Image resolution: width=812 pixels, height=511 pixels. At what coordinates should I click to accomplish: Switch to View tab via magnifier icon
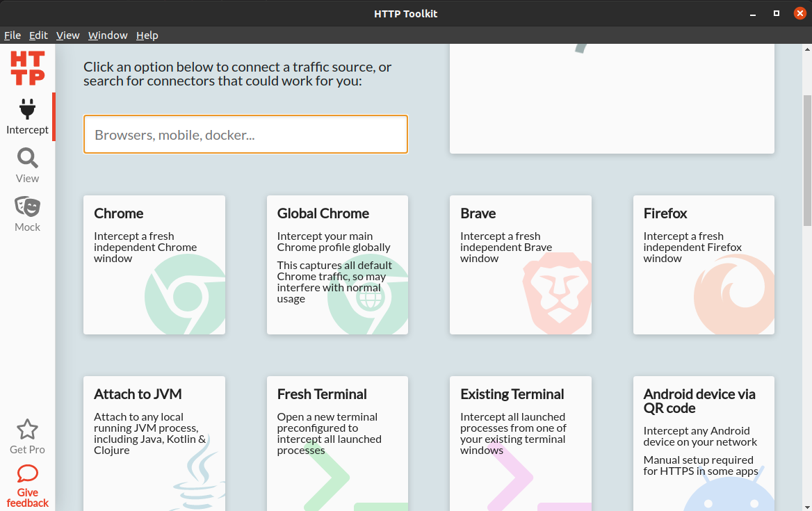coord(27,158)
